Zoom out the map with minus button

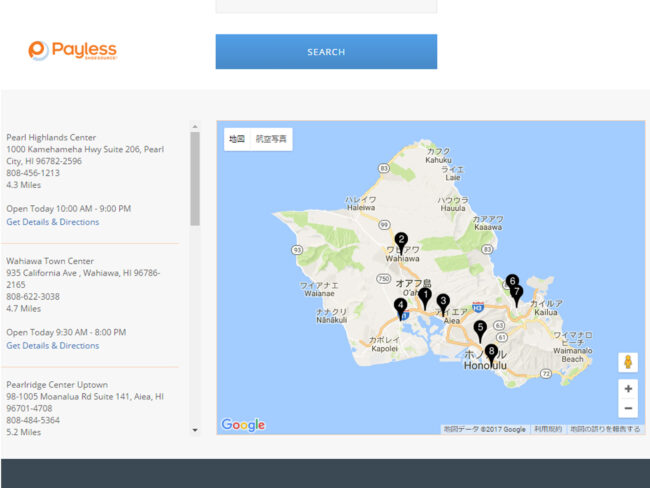(628, 408)
